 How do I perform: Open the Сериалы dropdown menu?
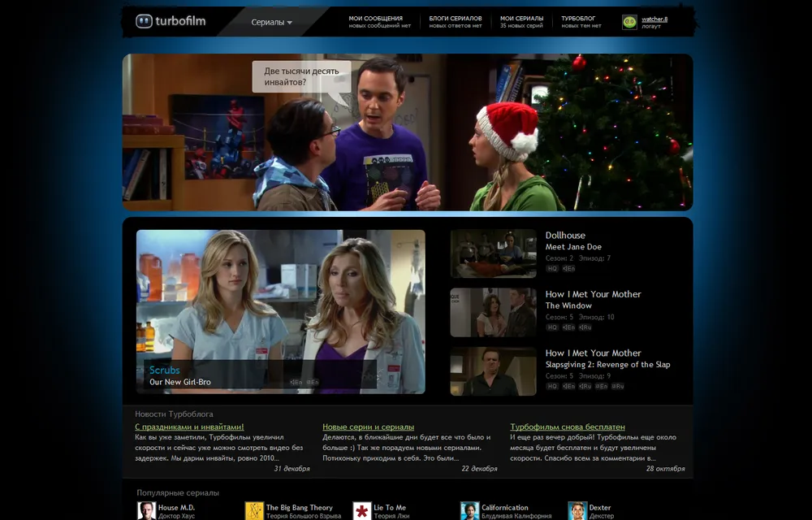click(272, 22)
